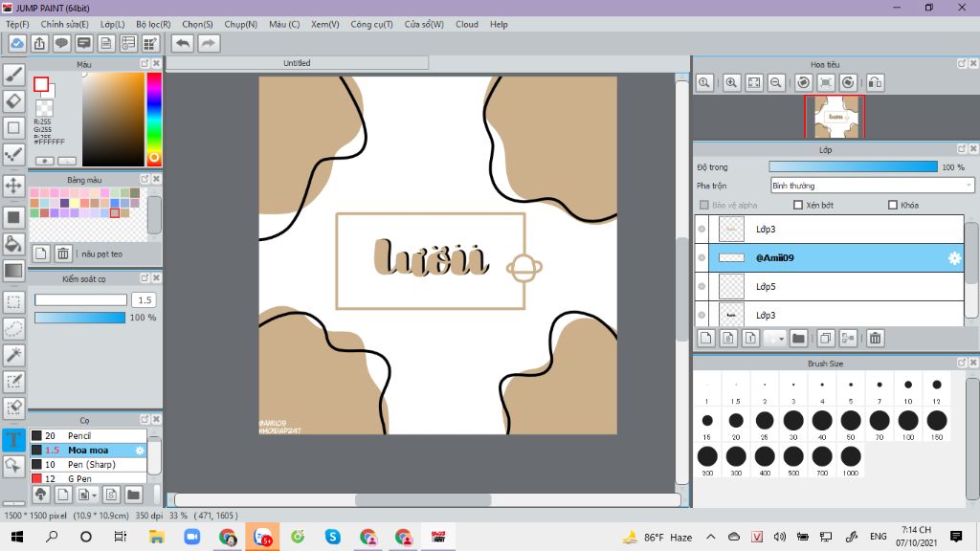The height and width of the screenshot is (551, 980).
Task: Click the foreground color swatch
Action: 41,84
